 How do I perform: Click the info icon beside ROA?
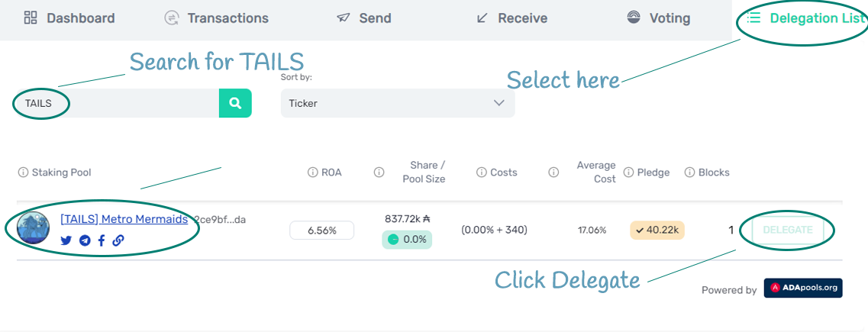312,172
